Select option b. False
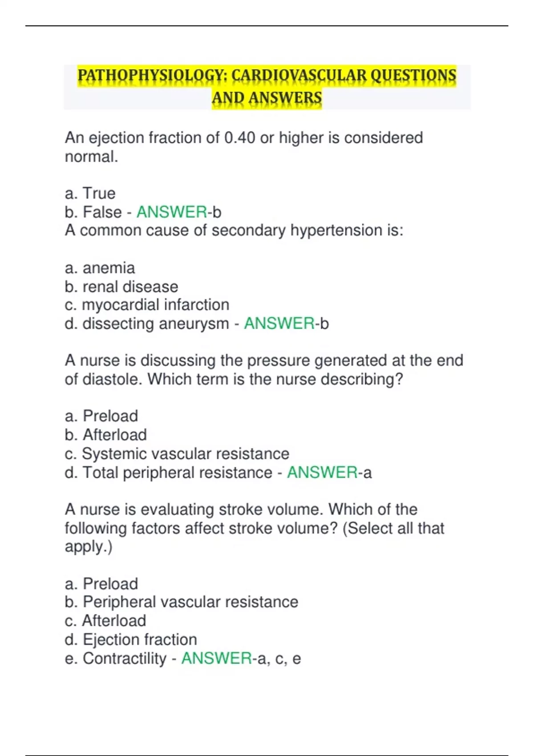This screenshot has width=534, height=756. click(x=93, y=212)
